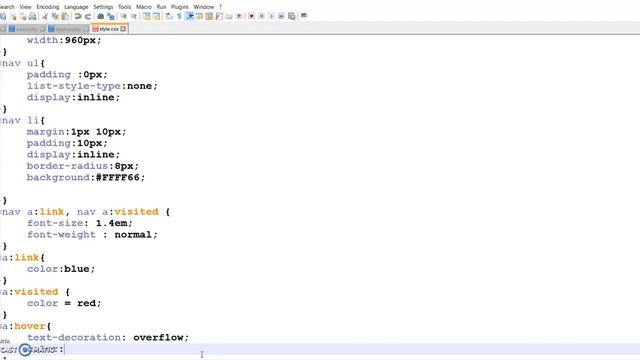Click the last dark toolbar icon after Save macro
The height and width of the screenshot is (360, 640).
click(x=304, y=16)
